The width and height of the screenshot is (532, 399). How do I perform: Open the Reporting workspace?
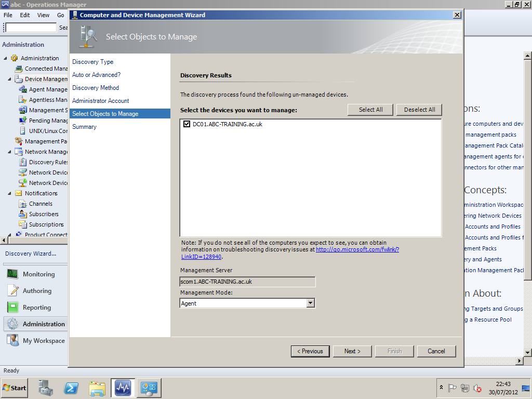pos(36,308)
